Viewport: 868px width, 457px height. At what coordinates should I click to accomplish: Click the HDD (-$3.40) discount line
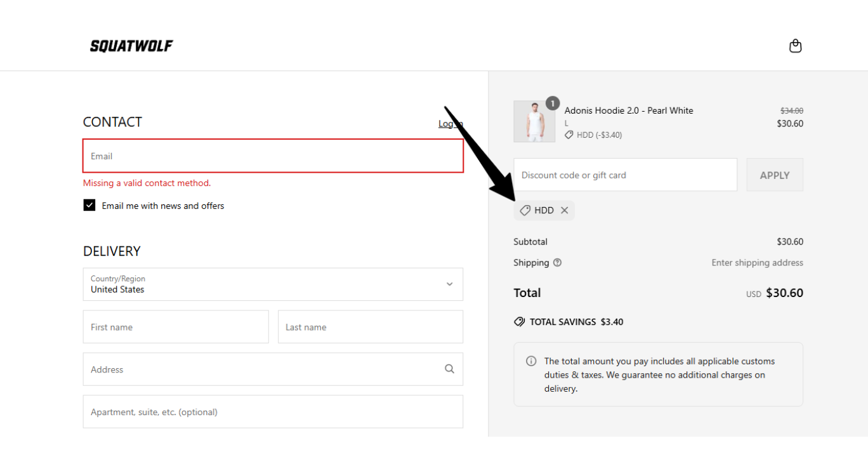[593, 135]
